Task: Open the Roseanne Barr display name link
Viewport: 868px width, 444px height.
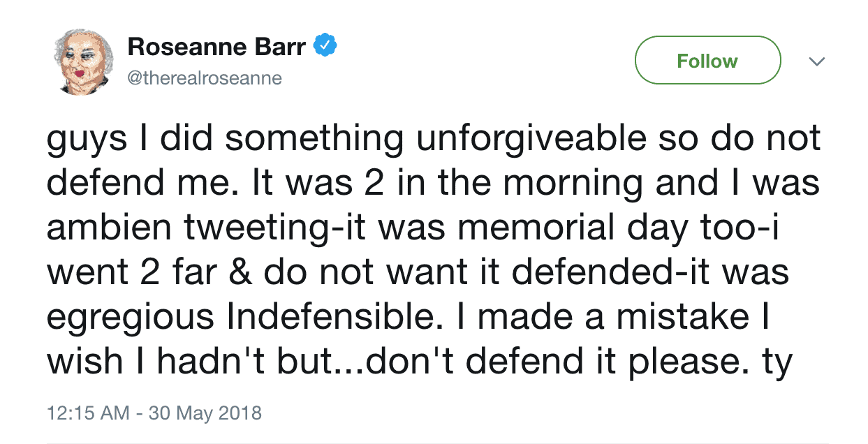Action: [216, 47]
